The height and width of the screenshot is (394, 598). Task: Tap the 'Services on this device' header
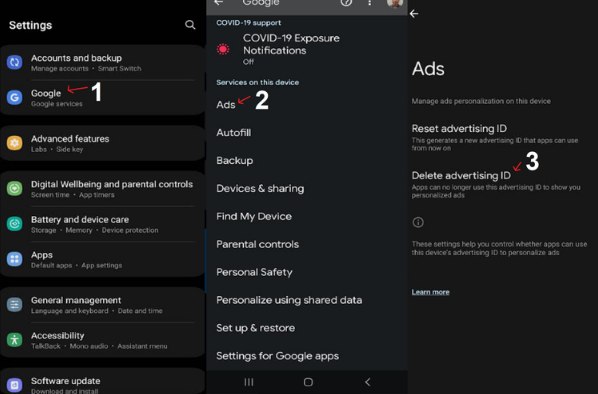tap(257, 82)
